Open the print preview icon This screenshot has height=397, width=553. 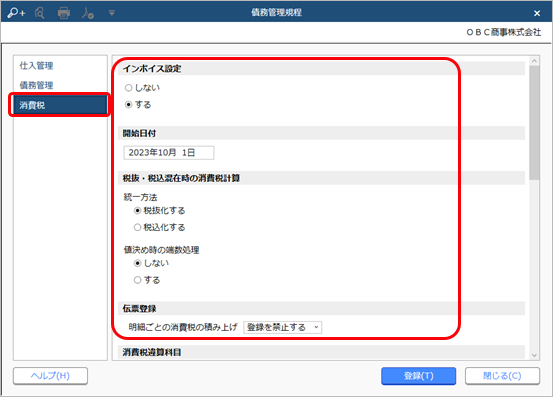click(40, 13)
